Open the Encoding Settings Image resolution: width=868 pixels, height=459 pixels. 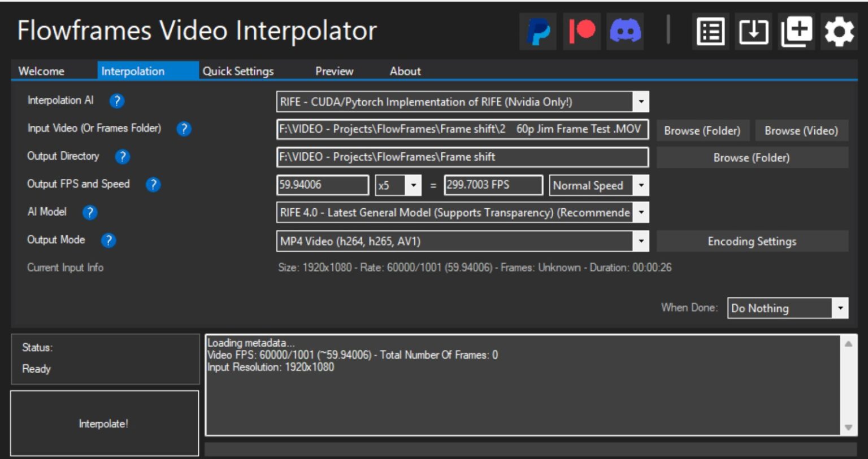pyautogui.click(x=752, y=241)
